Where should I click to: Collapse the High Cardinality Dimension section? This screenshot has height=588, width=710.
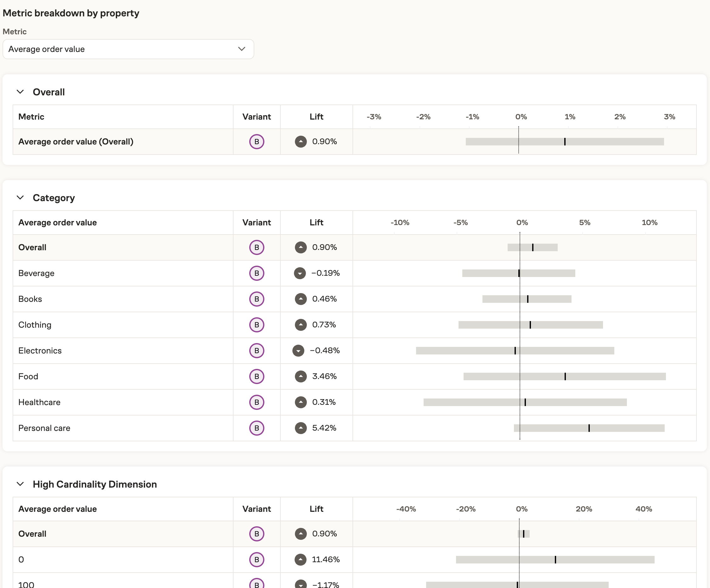click(20, 484)
